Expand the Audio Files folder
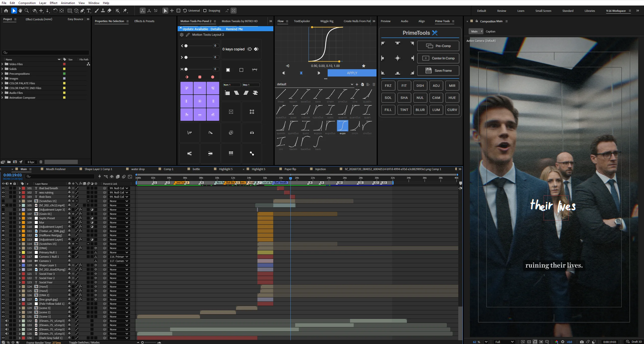The height and width of the screenshot is (344, 644). [x=2, y=93]
